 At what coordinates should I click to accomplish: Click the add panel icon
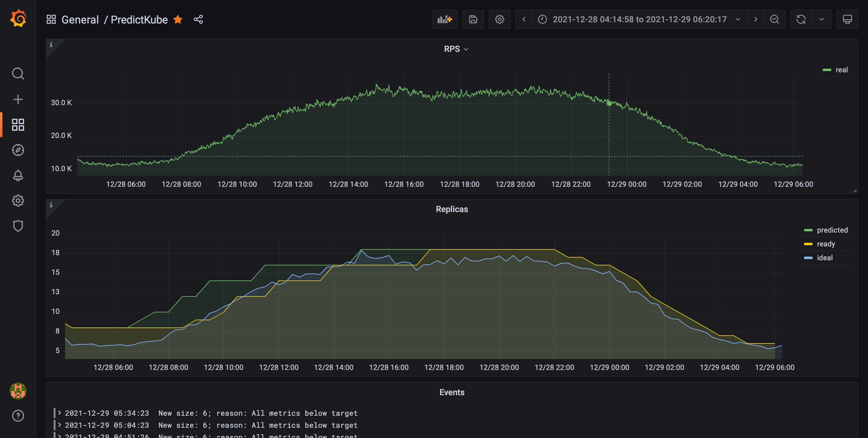(445, 19)
